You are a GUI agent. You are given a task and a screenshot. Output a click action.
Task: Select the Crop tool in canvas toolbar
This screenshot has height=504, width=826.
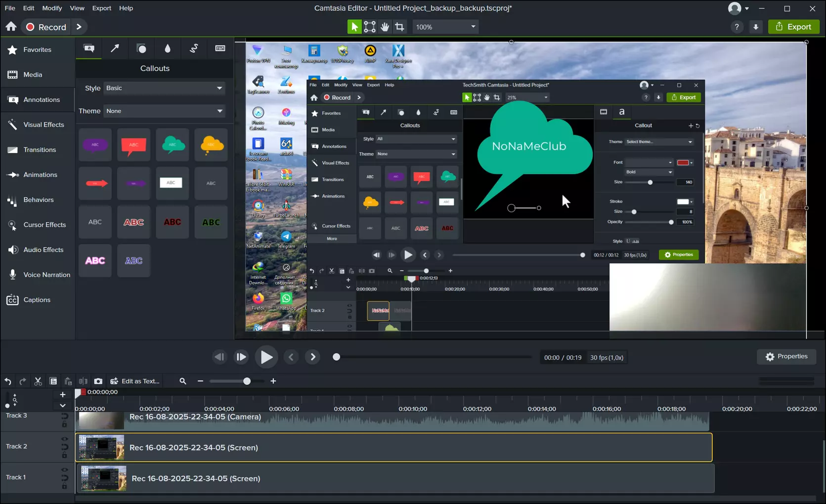399,27
